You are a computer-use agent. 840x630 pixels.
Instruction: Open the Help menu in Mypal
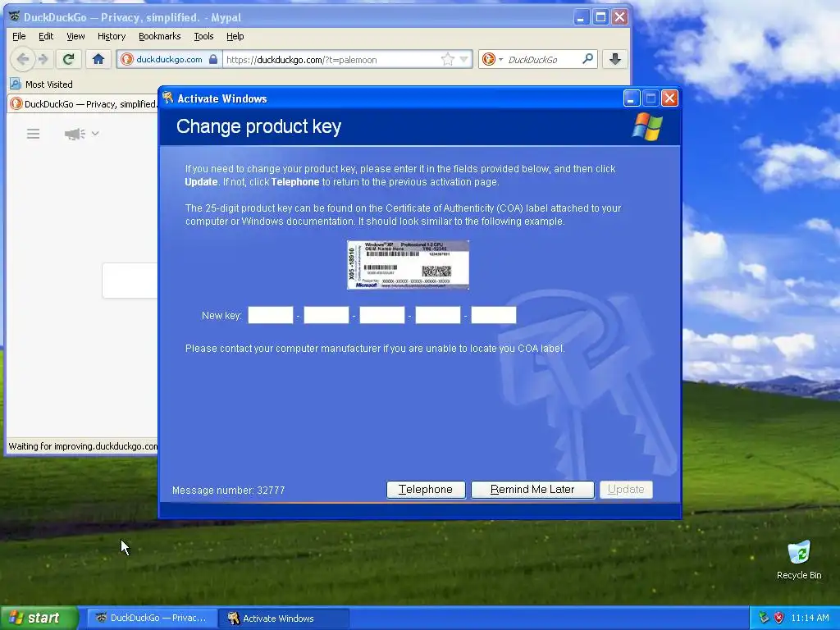(x=235, y=36)
